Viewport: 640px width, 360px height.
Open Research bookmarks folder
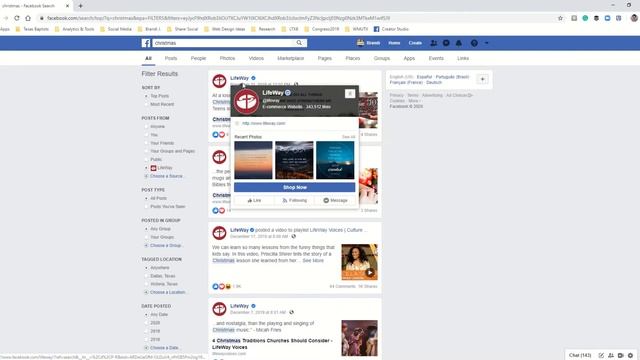click(263, 29)
